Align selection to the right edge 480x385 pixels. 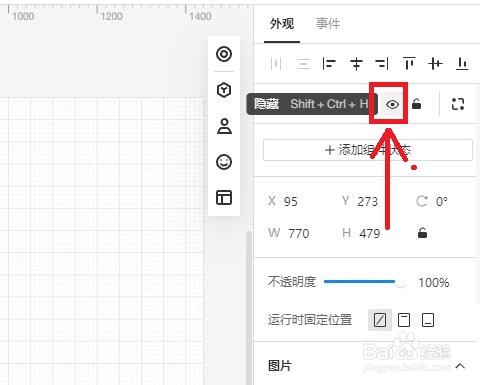tap(382, 63)
